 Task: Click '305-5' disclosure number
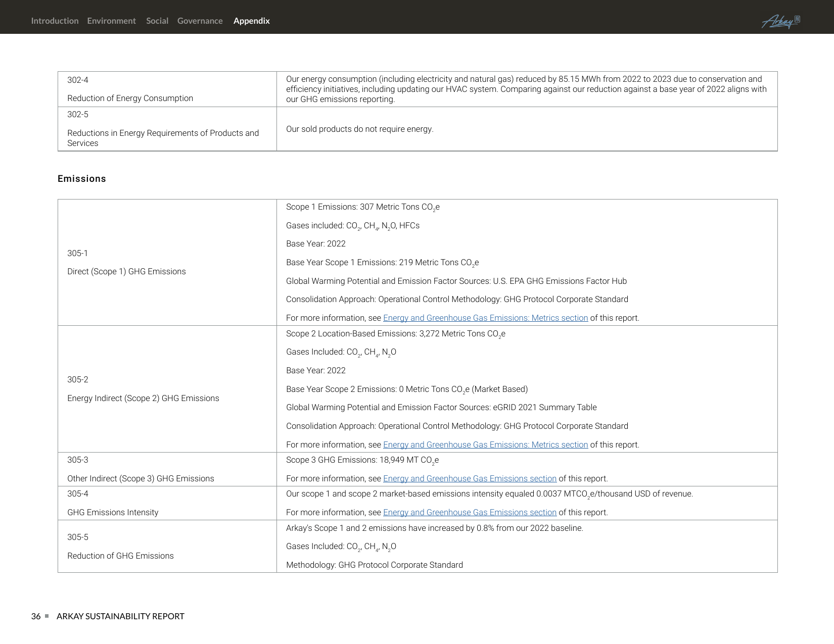click(78, 537)
